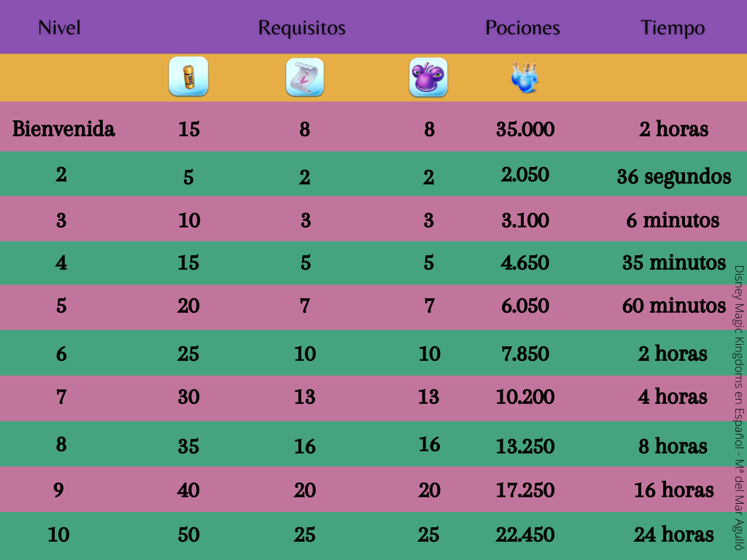This screenshot has height=560, width=747.
Task: Select the 22.450 potions value
Action: 525,534
